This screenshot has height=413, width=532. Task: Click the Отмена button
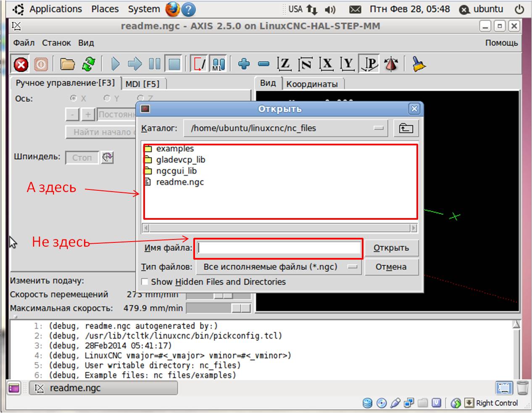[x=391, y=267]
